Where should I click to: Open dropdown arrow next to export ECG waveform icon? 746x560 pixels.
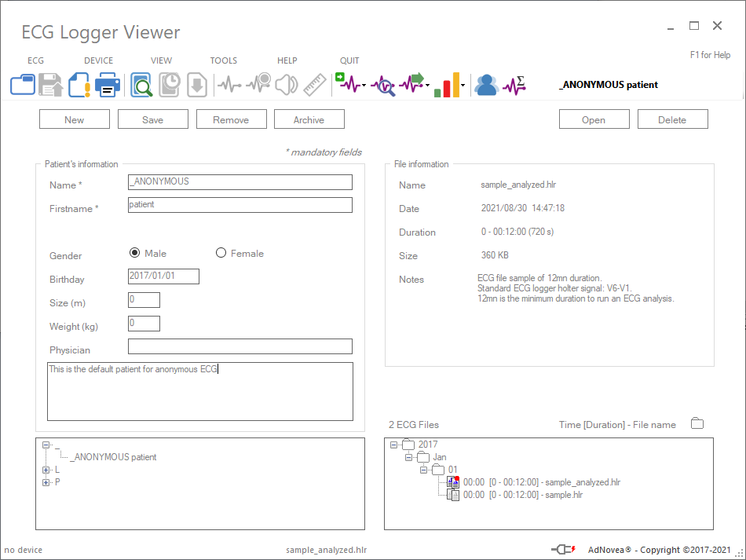tap(427, 86)
